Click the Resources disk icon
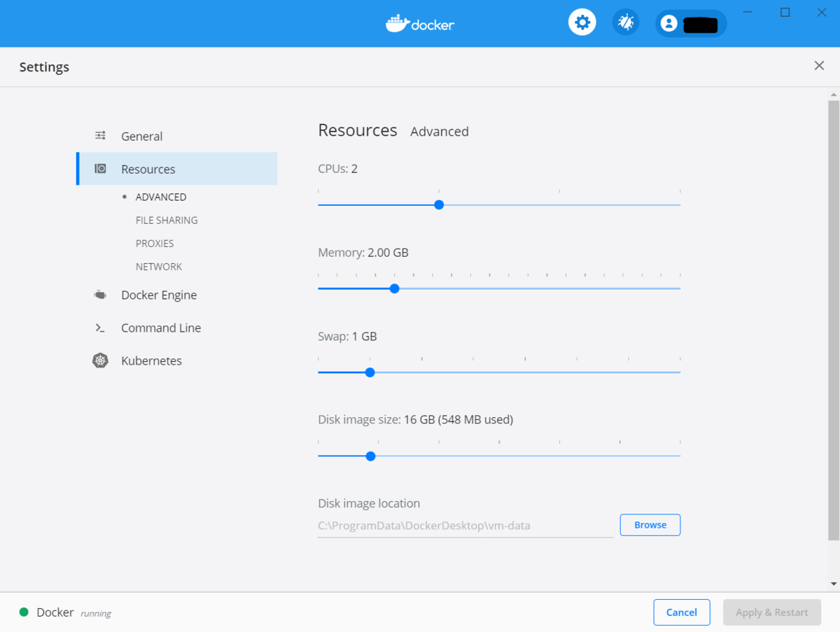 (x=101, y=169)
